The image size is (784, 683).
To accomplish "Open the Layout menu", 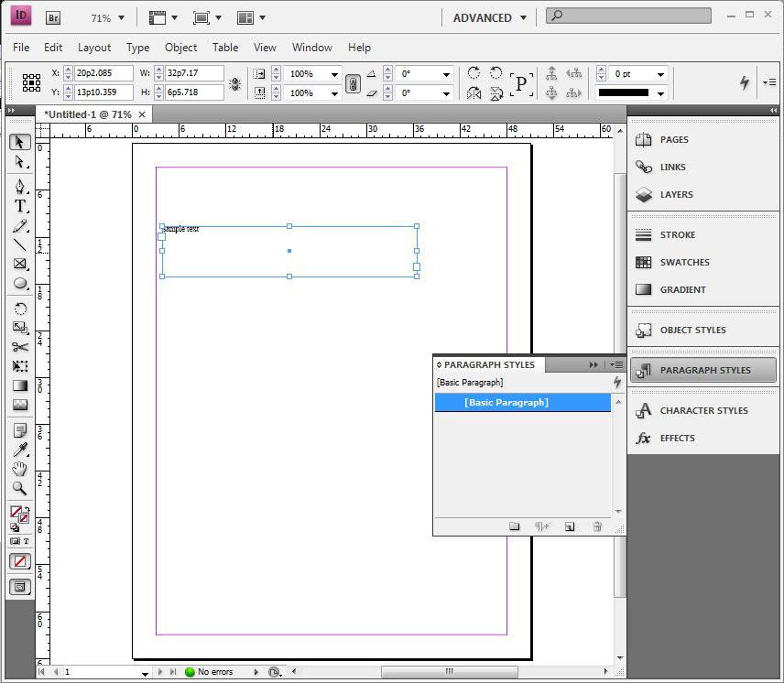I will coord(94,48).
